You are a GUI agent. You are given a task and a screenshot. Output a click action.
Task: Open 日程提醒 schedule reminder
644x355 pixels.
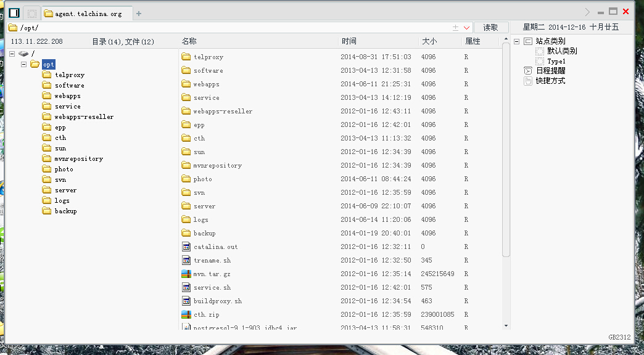550,71
